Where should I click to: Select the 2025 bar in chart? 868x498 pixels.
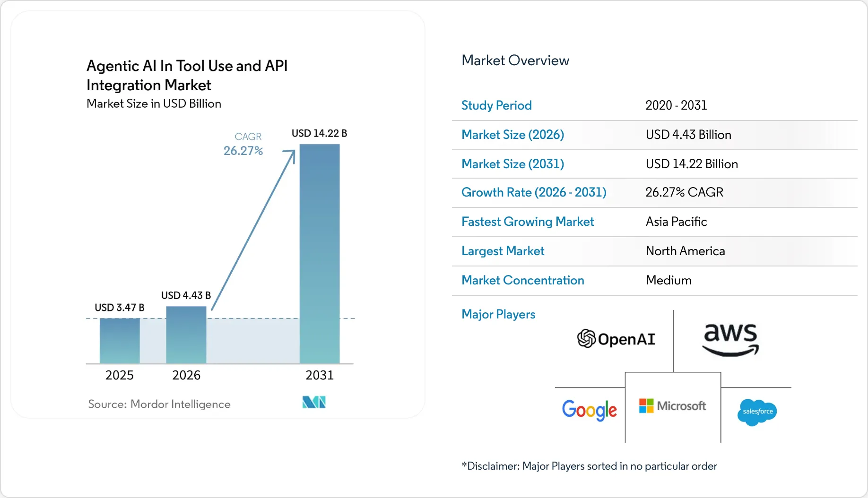click(120, 341)
